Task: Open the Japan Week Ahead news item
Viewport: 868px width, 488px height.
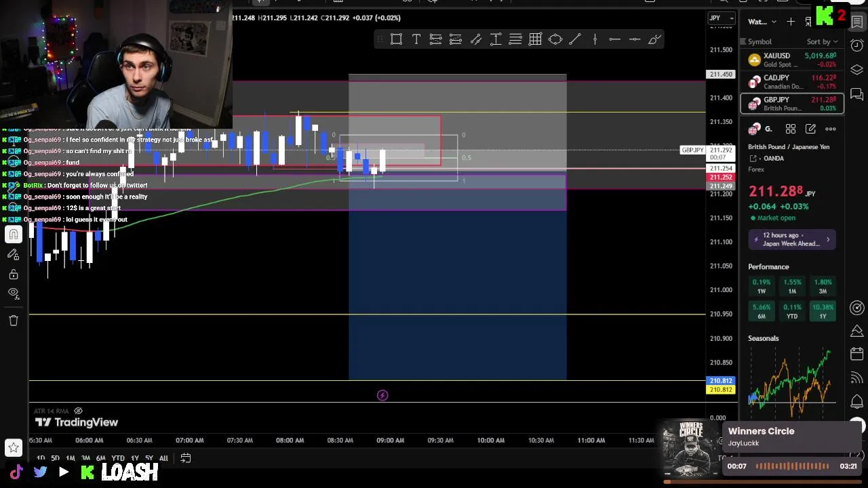Action: [792, 240]
